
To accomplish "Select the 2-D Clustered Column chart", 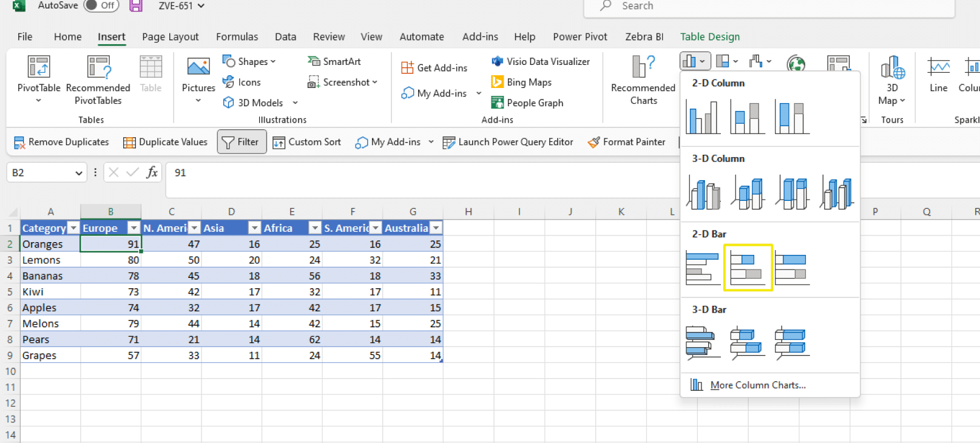I will pos(703,117).
